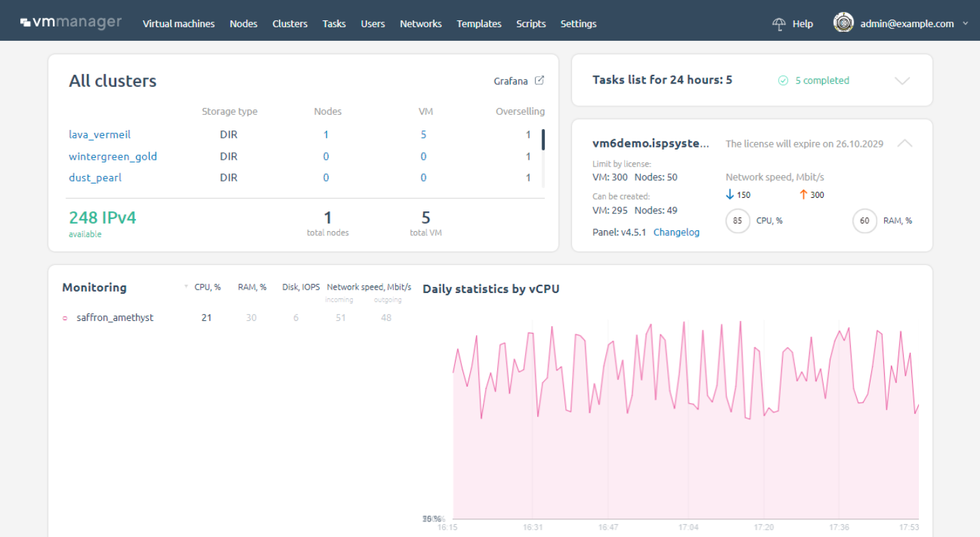The image size is (980, 537).
Task: Click the status dot beside saffron_amethyst
Action: [x=65, y=317]
